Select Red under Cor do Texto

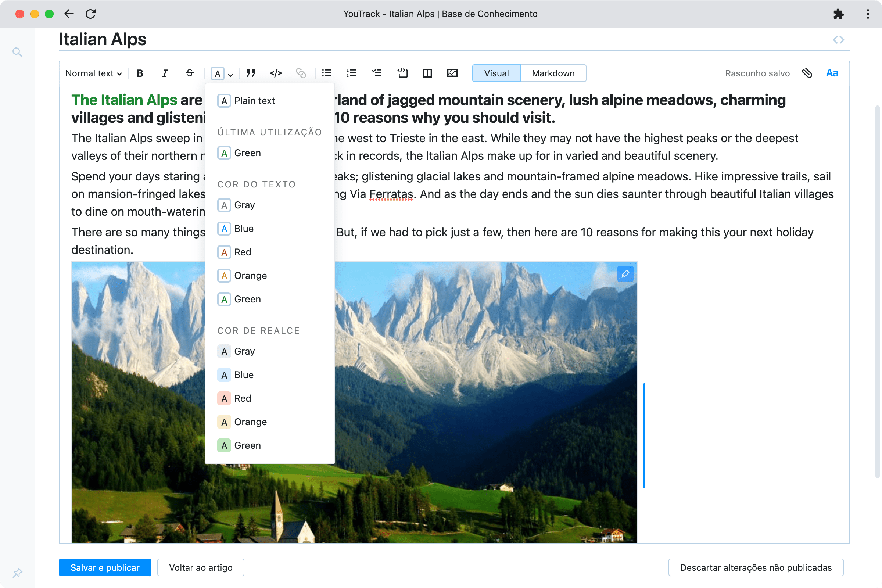pyautogui.click(x=242, y=252)
